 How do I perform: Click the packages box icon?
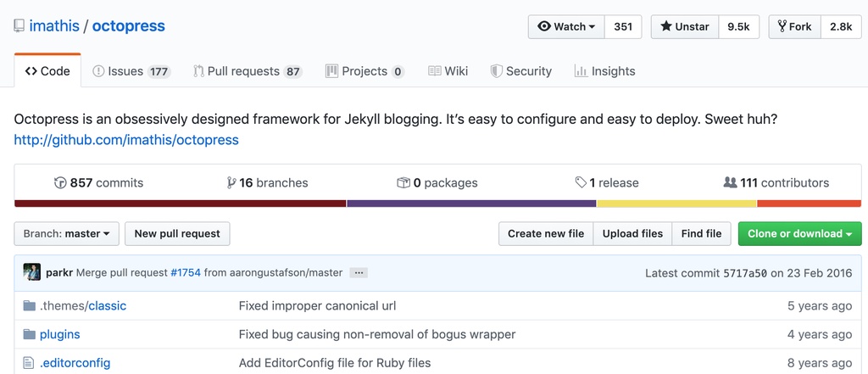403,183
